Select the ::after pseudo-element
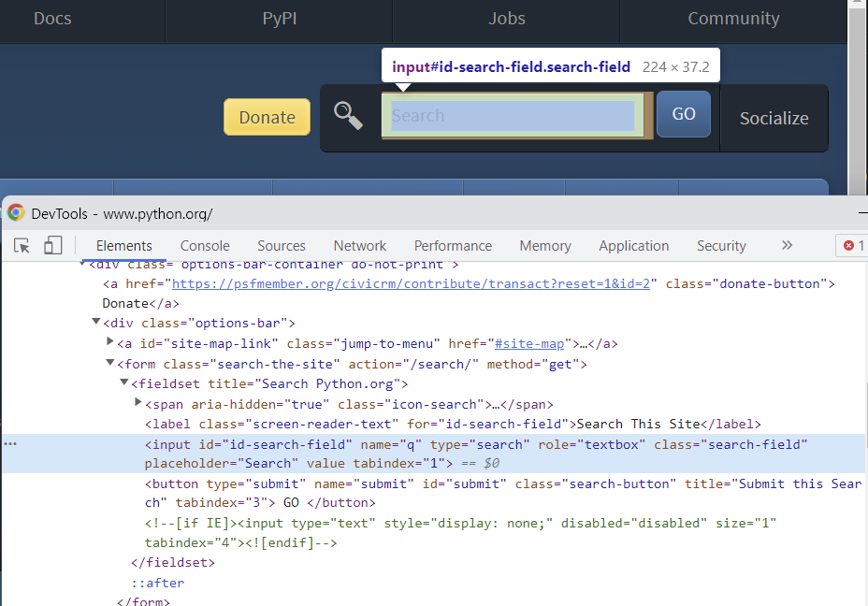This screenshot has width=868, height=606. pyautogui.click(x=158, y=583)
